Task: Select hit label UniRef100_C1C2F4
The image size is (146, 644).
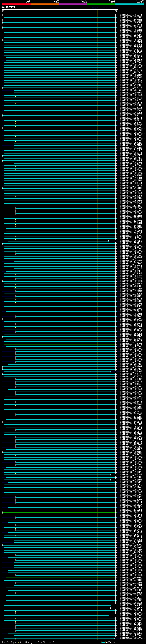Action: [x=131, y=42]
